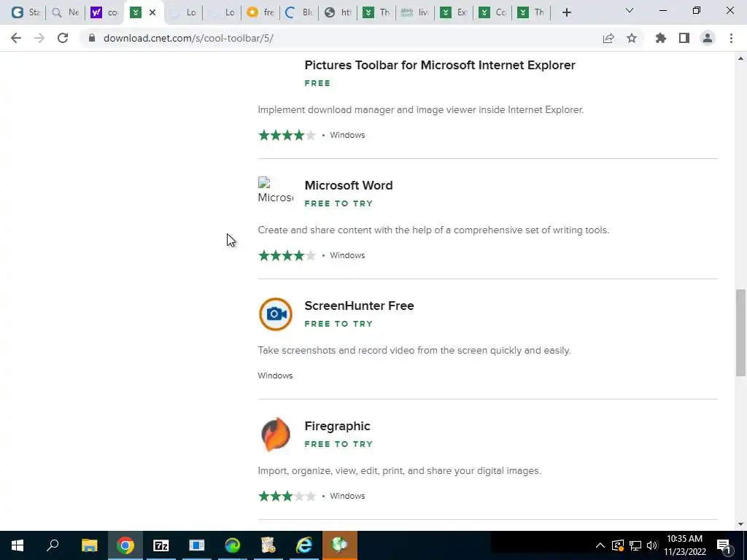
Task: Click 'FREE TO TRY' under ScreenHunter Free
Action: click(x=338, y=324)
